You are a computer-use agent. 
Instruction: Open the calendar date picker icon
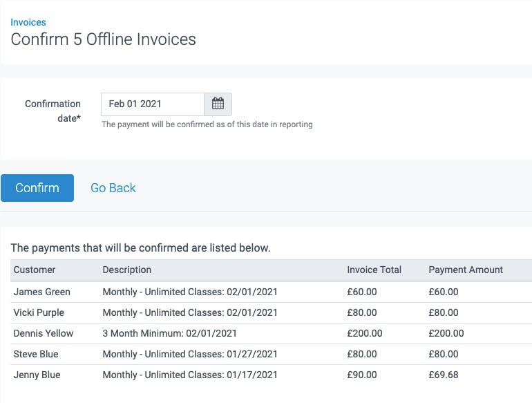click(218, 104)
